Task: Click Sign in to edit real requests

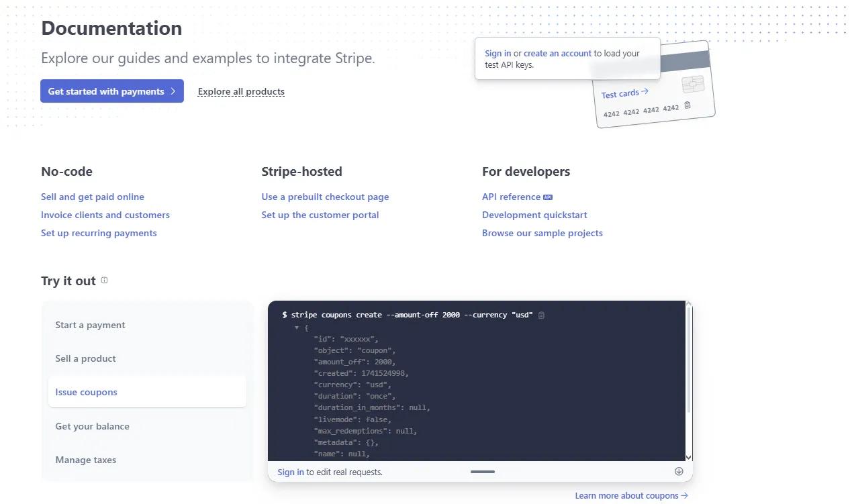Action: [x=291, y=472]
